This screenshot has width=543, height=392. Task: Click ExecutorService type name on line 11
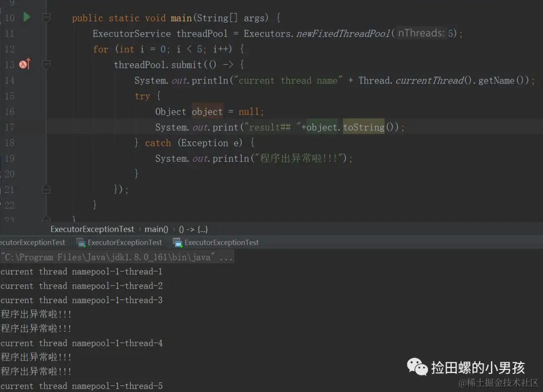(132, 34)
